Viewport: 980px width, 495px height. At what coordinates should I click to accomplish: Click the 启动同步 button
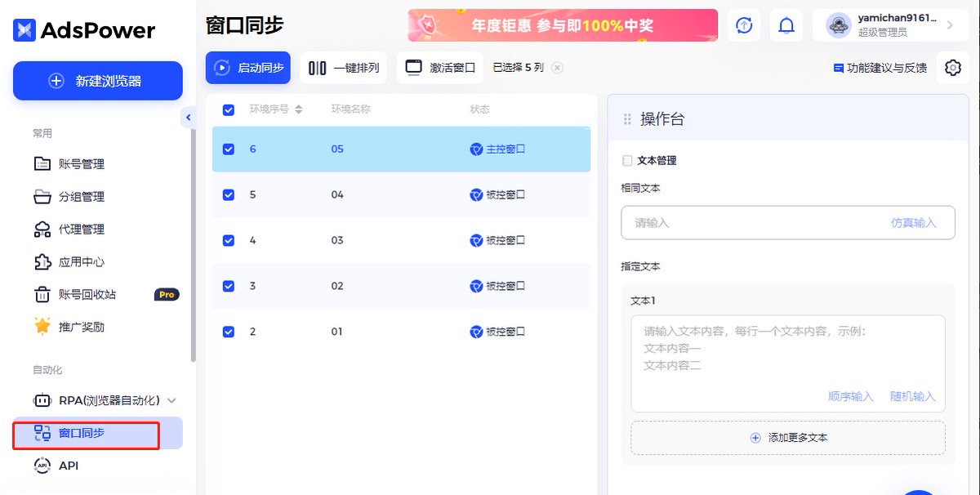coord(248,68)
